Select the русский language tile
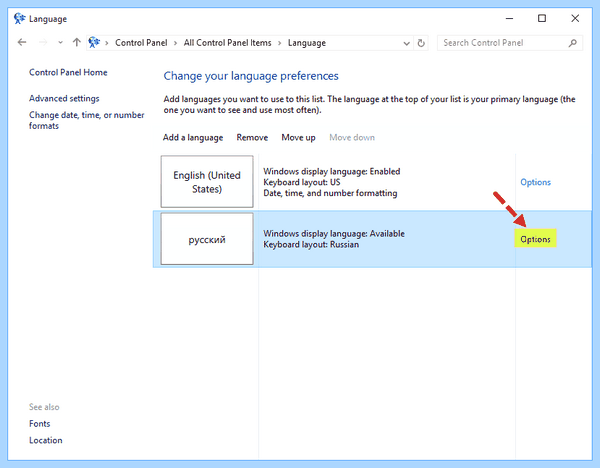 pos(207,239)
